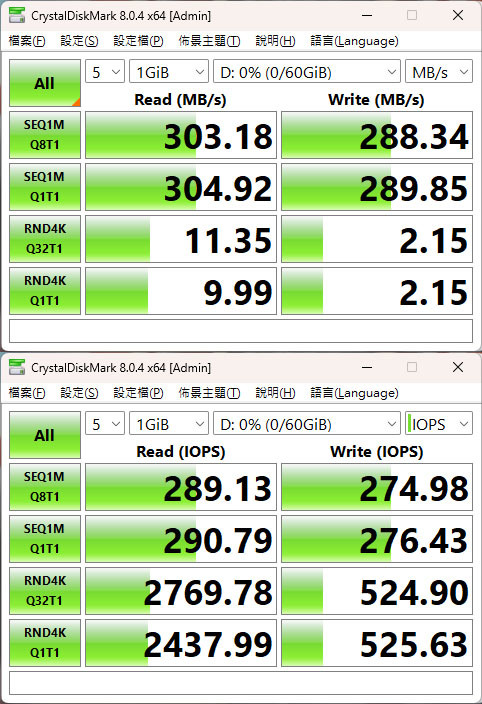Image resolution: width=482 pixels, height=704 pixels.
Task: Click comment field at bottom of top window
Action: point(241,331)
